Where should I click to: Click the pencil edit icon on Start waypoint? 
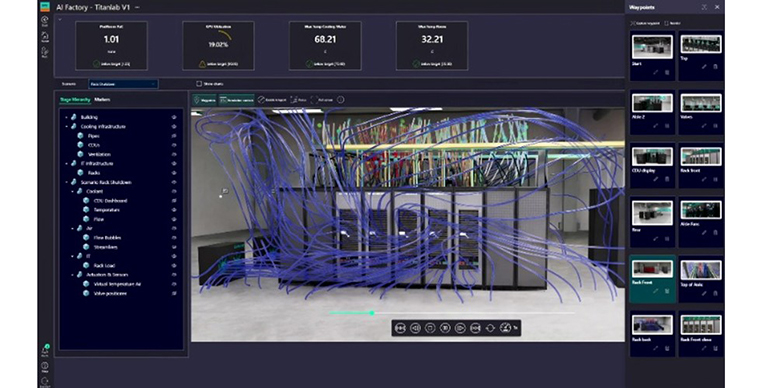click(656, 72)
